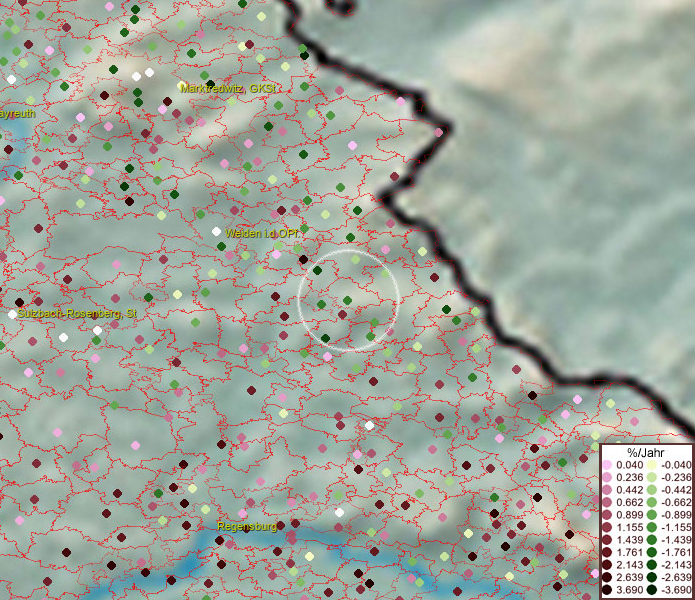The width and height of the screenshot is (695, 600).
Task: Select the Sulzbach-Rosenberg, St map label
Action: click(x=76, y=313)
